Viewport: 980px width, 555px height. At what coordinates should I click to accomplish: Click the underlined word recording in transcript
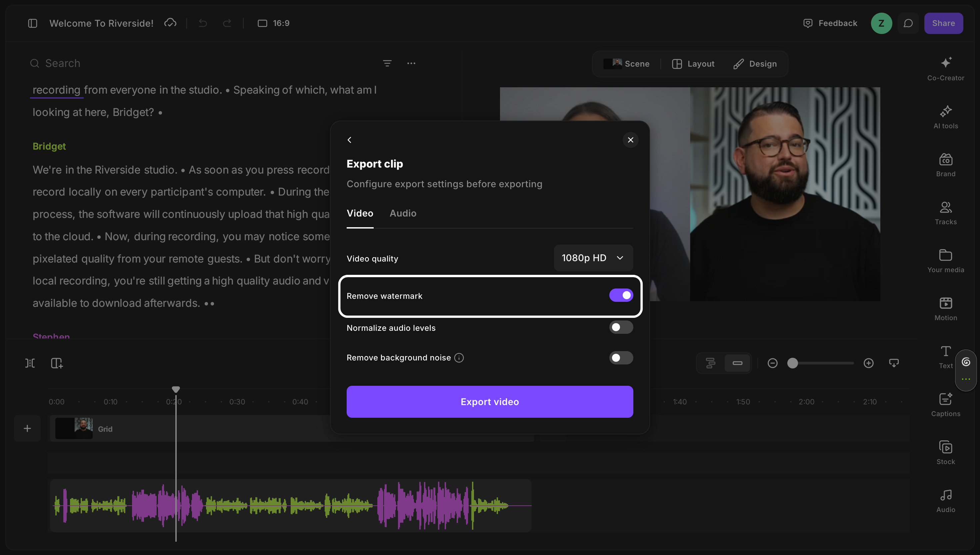tap(56, 90)
